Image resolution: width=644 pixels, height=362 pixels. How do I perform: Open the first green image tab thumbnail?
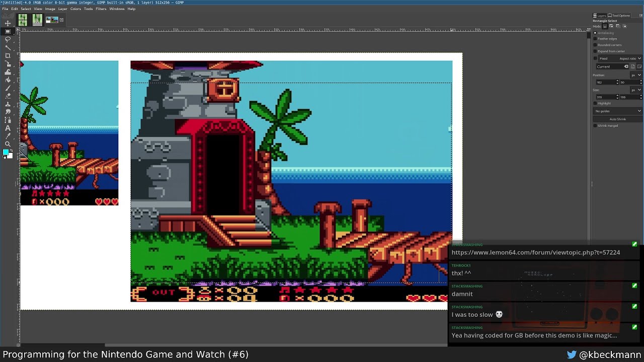pyautogui.click(x=23, y=20)
